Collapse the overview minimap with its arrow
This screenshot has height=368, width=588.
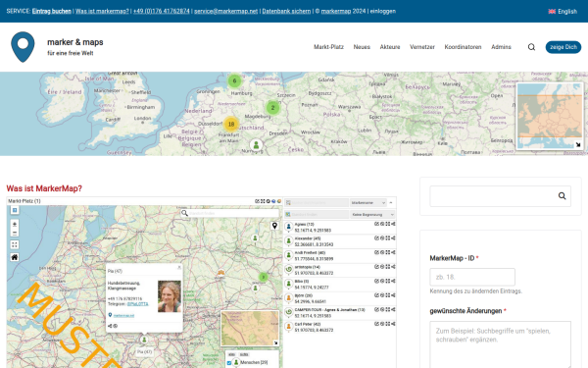(578, 144)
